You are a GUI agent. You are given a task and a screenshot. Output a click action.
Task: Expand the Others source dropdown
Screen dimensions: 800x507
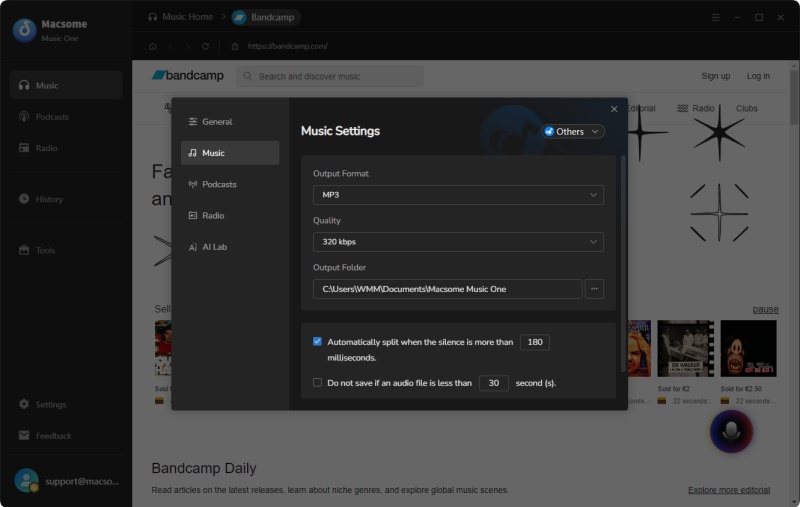[x=573, y=132]
